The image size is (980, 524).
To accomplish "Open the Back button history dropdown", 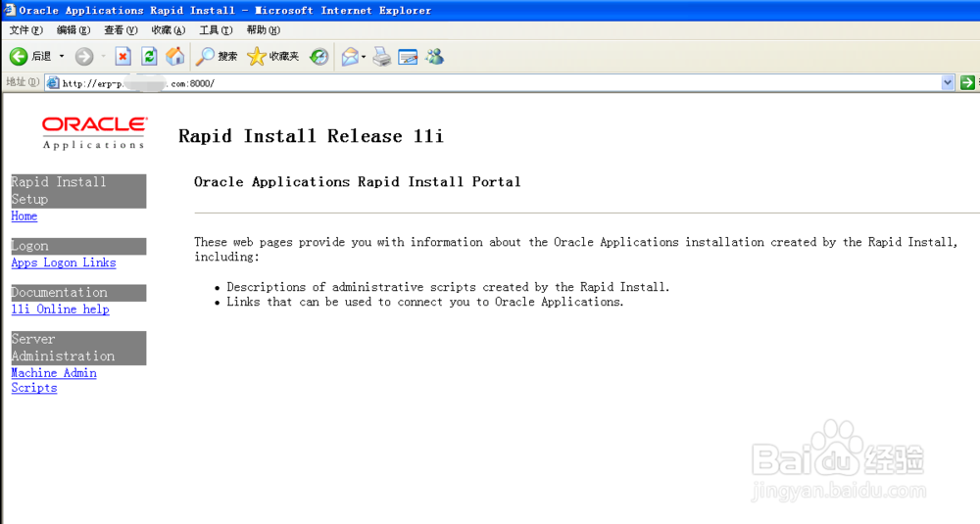I will [x=61, y=57].
